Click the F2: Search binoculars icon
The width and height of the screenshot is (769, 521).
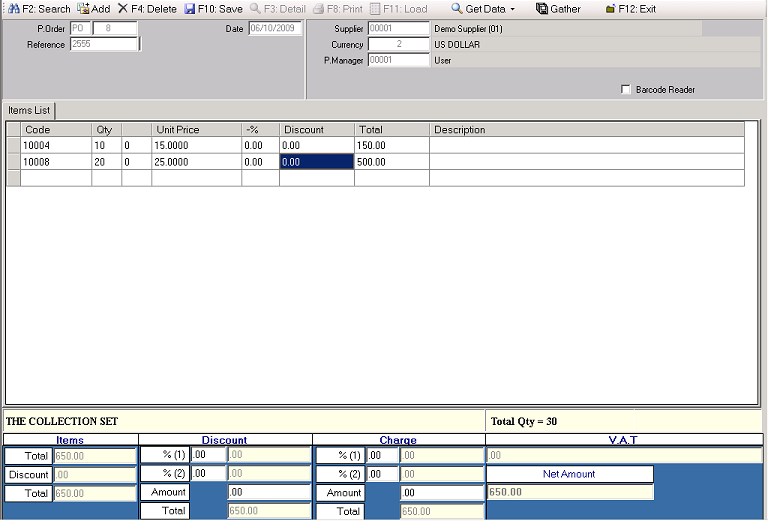point(13,9)
